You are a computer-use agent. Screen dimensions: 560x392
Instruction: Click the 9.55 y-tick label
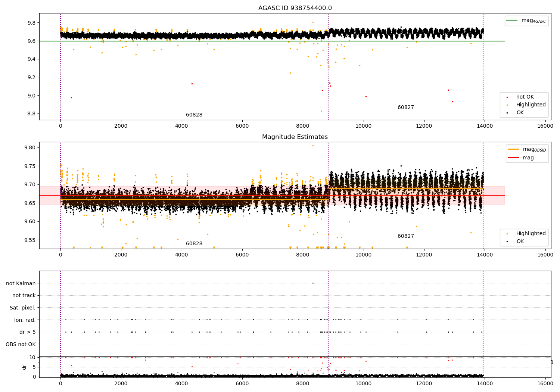(x=29, y=240)
